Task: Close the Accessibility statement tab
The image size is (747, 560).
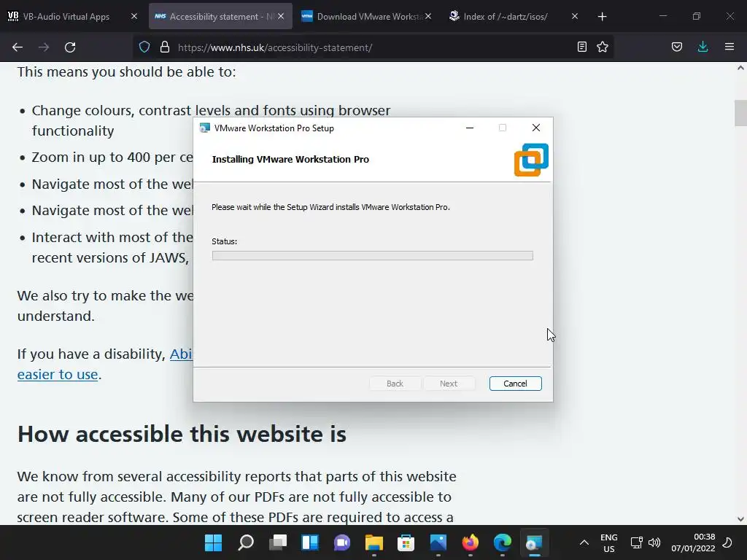Action: [281, 16]
